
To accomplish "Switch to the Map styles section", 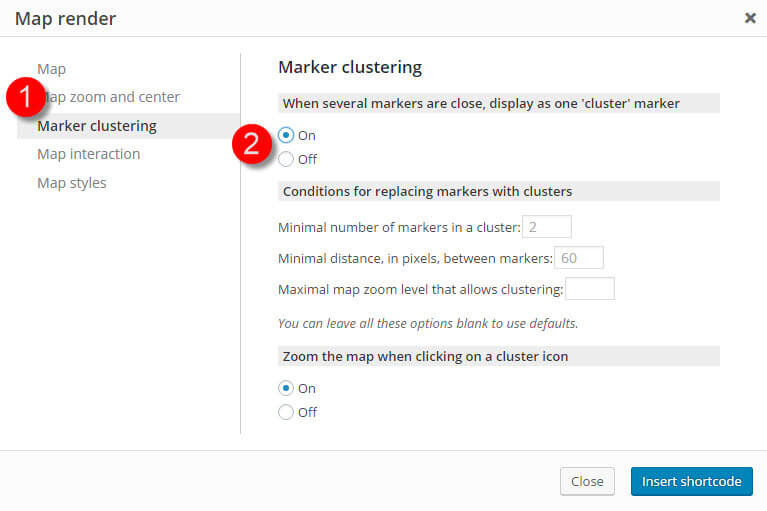I will 72,183.
